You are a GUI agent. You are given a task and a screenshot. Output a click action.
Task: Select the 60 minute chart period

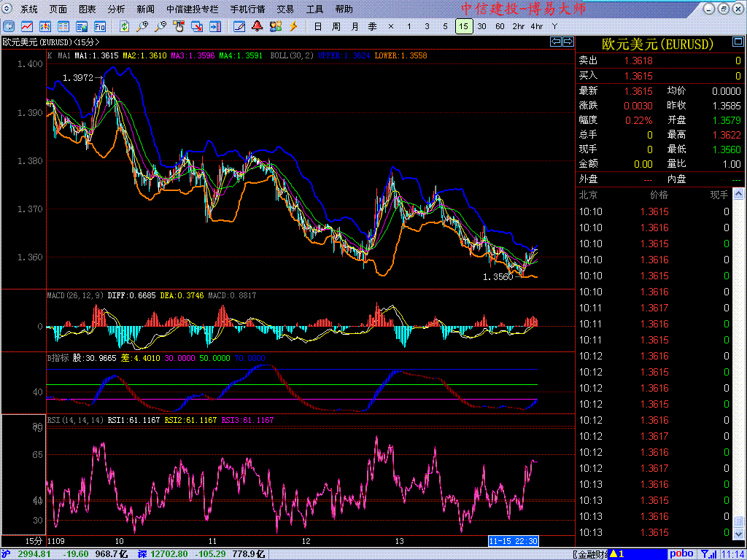(500, 26)
